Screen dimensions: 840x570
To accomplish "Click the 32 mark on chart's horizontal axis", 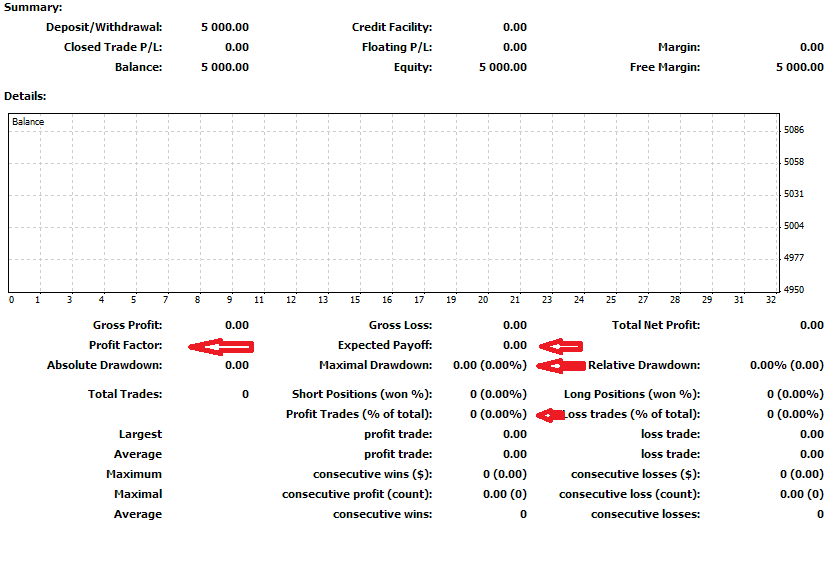I will click(770, 299).
